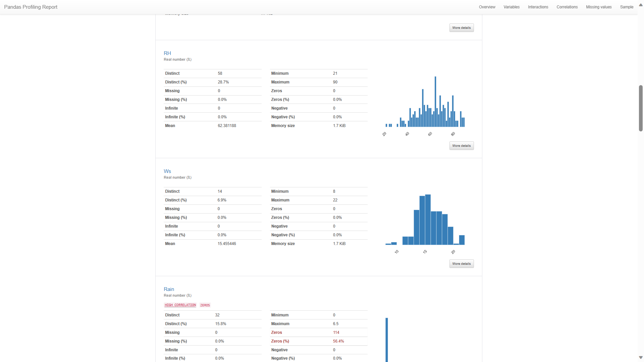644x362 pixels.
Task: Click the scroll-up arrow on the page
Action: (x=641, y=5)
